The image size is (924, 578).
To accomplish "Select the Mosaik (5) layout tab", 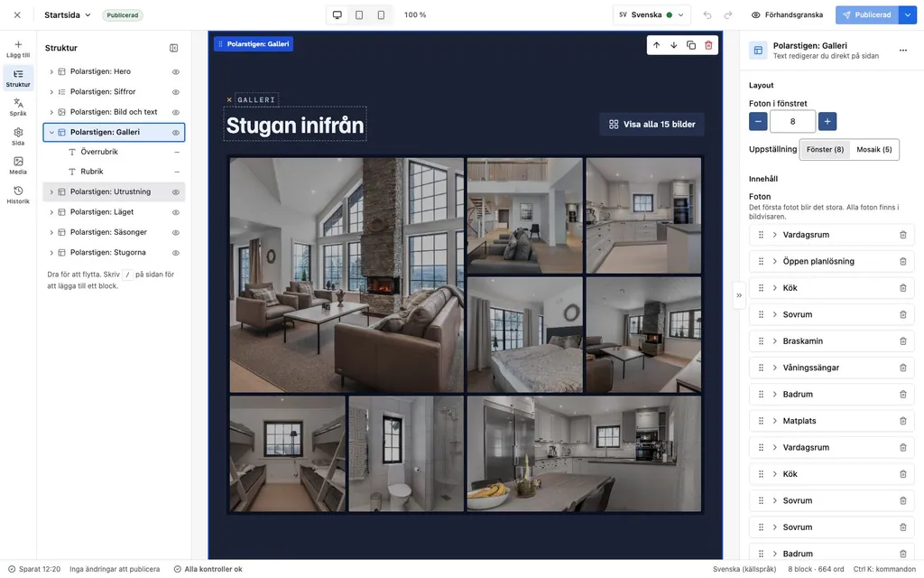I will point(873,149).
